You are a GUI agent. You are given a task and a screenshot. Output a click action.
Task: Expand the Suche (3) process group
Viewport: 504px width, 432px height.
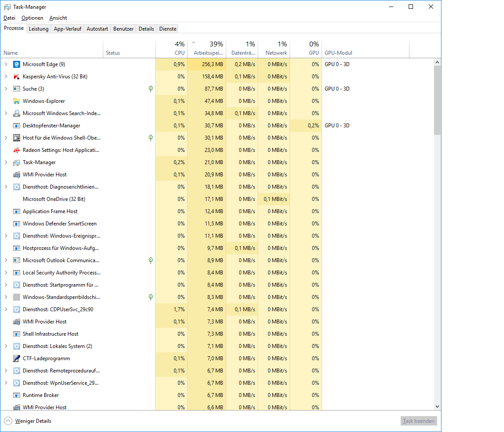point(6,89)
